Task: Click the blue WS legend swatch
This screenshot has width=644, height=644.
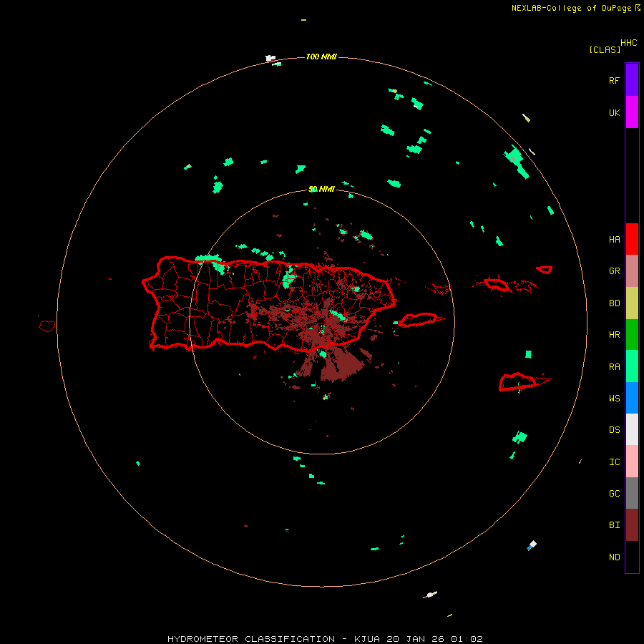Action: pos(632,398)
